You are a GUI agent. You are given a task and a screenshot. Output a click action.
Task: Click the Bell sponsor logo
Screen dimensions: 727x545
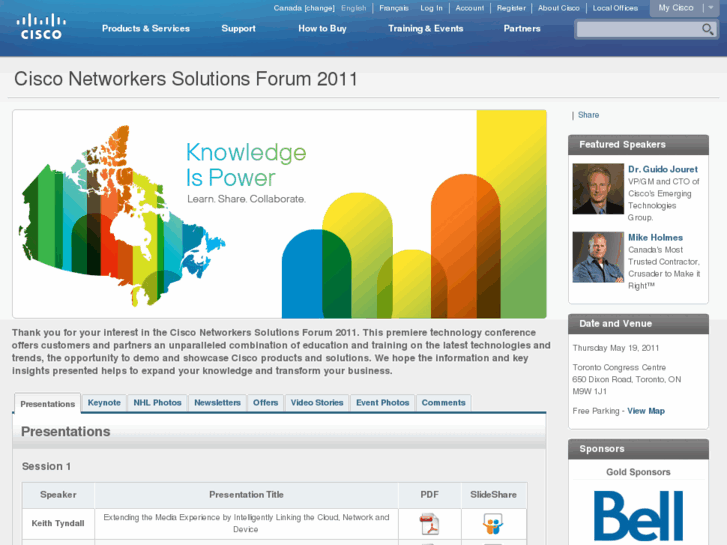coord(638,516)
